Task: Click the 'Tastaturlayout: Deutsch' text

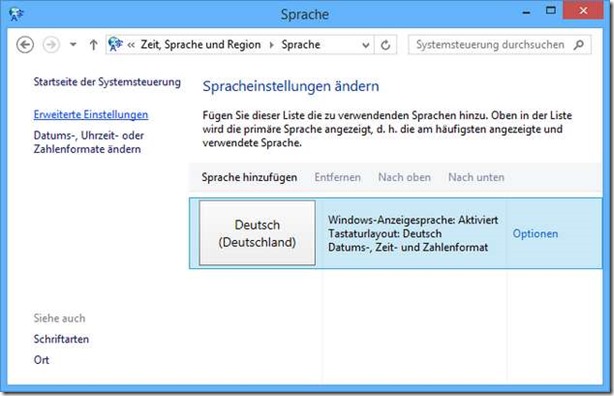Action: pyautogui.click(x=385, y=233)
